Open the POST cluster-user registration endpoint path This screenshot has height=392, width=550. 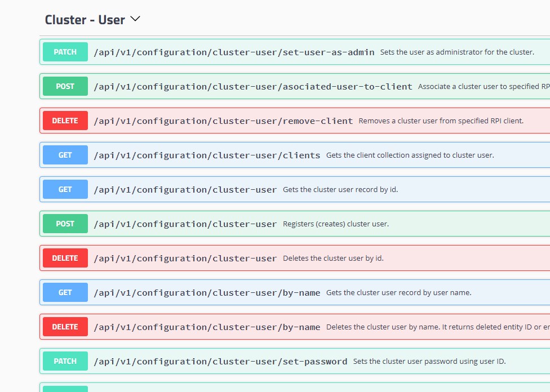[186, 224]
